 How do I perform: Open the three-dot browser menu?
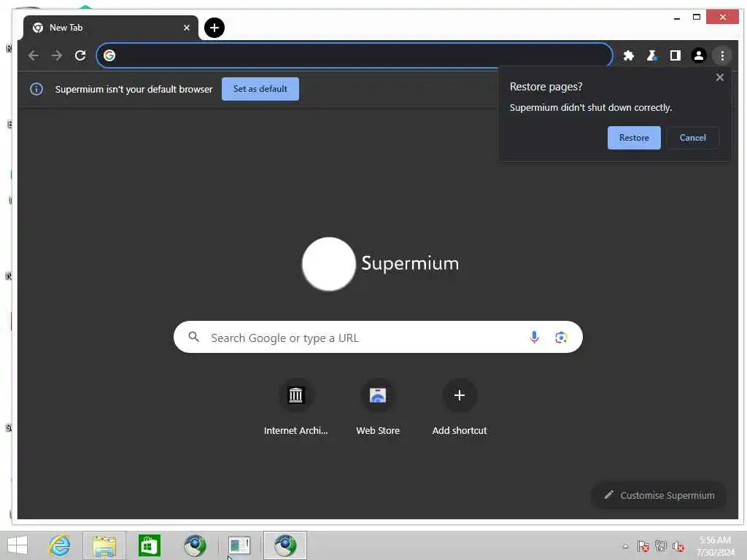(x=722, y=55)
